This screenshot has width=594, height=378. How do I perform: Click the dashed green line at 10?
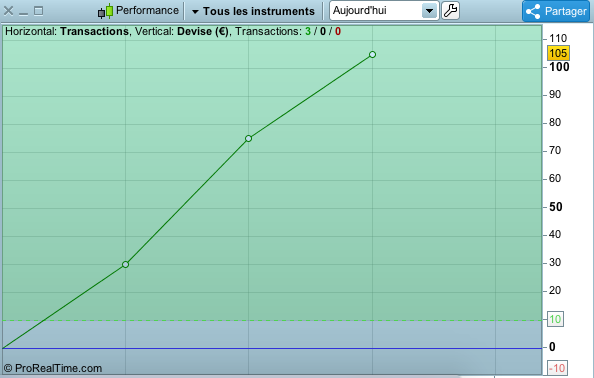point(272,320)
